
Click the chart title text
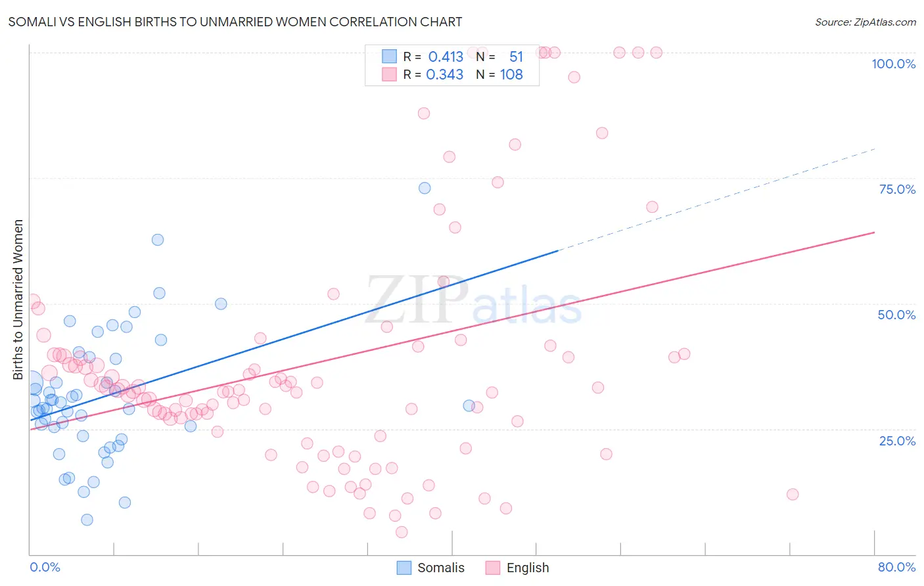[235, 22]
